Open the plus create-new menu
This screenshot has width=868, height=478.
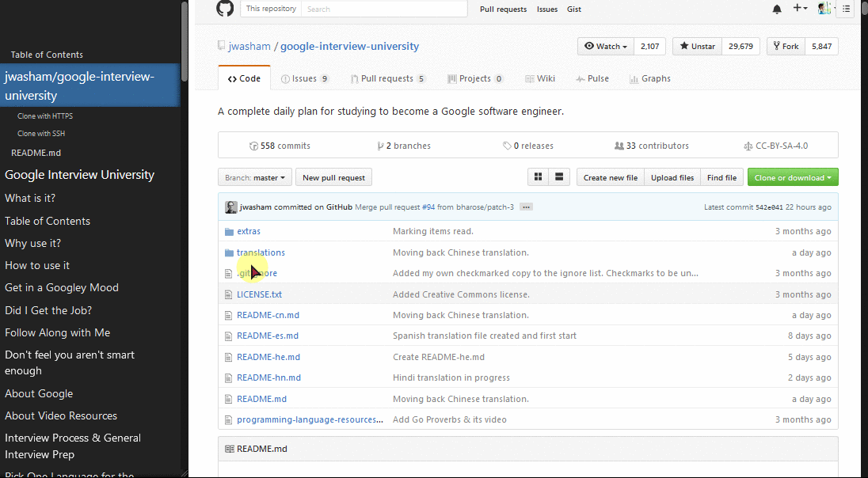click(x=801, y=8)
